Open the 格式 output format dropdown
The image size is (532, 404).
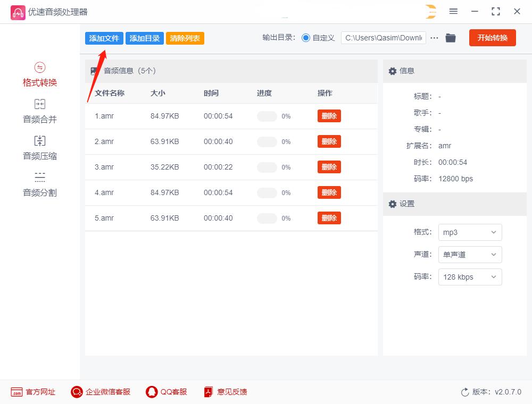[x=470, y=232]
